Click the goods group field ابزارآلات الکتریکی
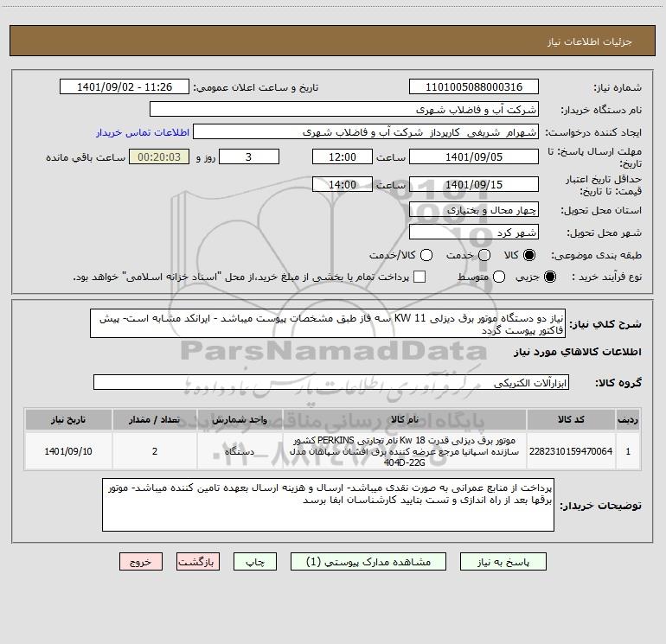 coord(331,382)
